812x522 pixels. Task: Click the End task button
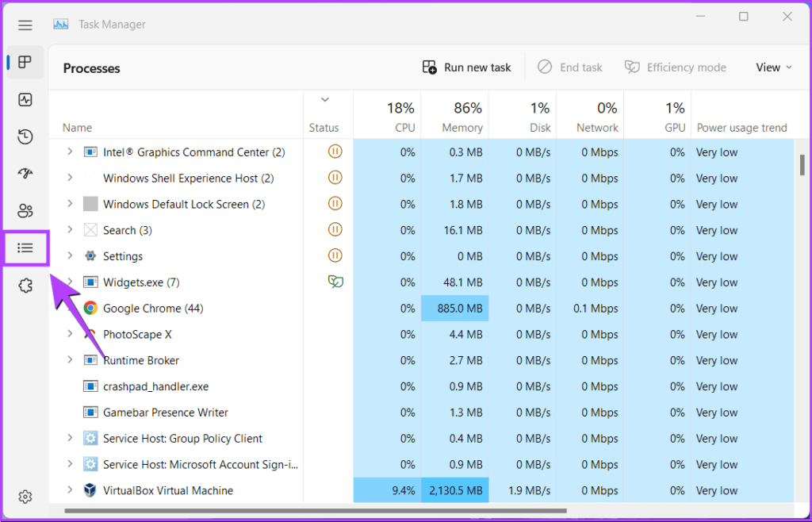click(570, 67)
